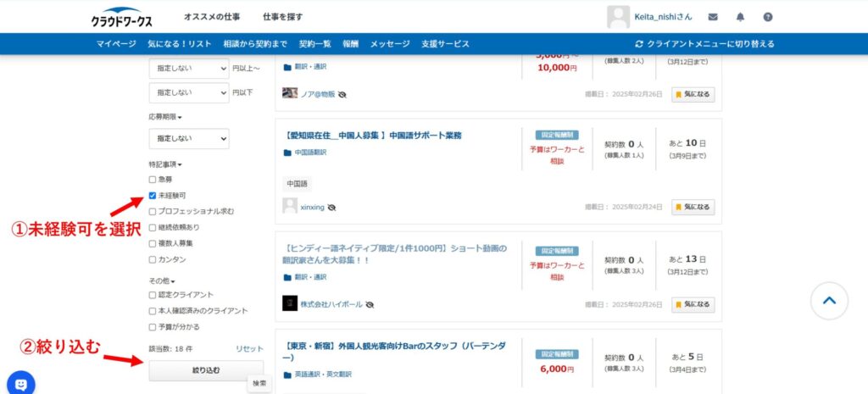Open the help question mark icon
The image size is (868, 394).
coord(768,17)
